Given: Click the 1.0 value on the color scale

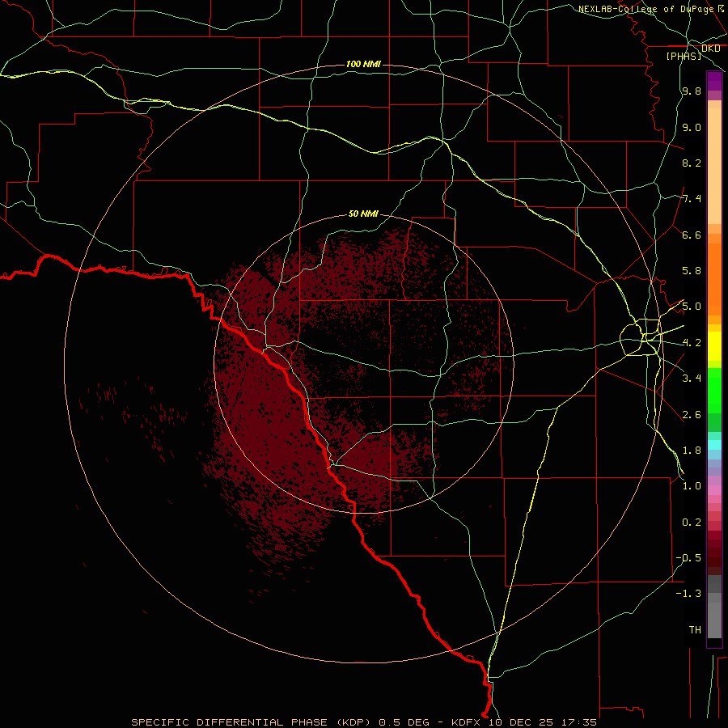Looking at the screenshot, I should point(692,486).
